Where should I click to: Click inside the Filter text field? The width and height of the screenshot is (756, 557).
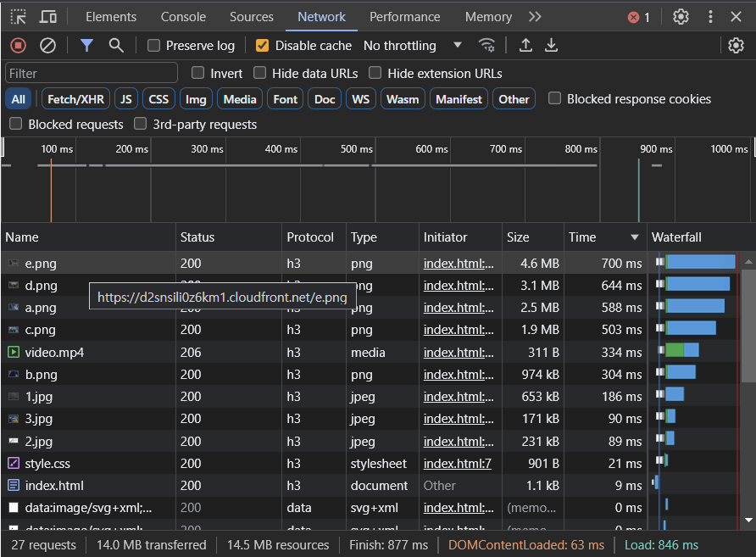[91, 73]
